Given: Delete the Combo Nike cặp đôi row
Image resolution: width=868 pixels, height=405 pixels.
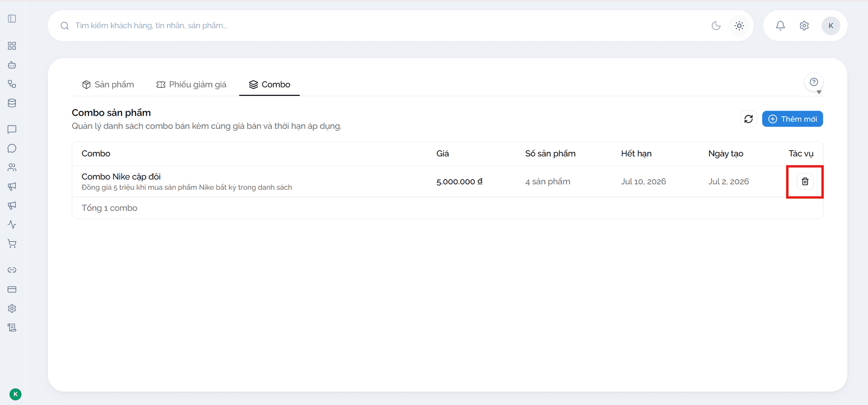Looking at the screenshot, I should click(x=805, y=181).
